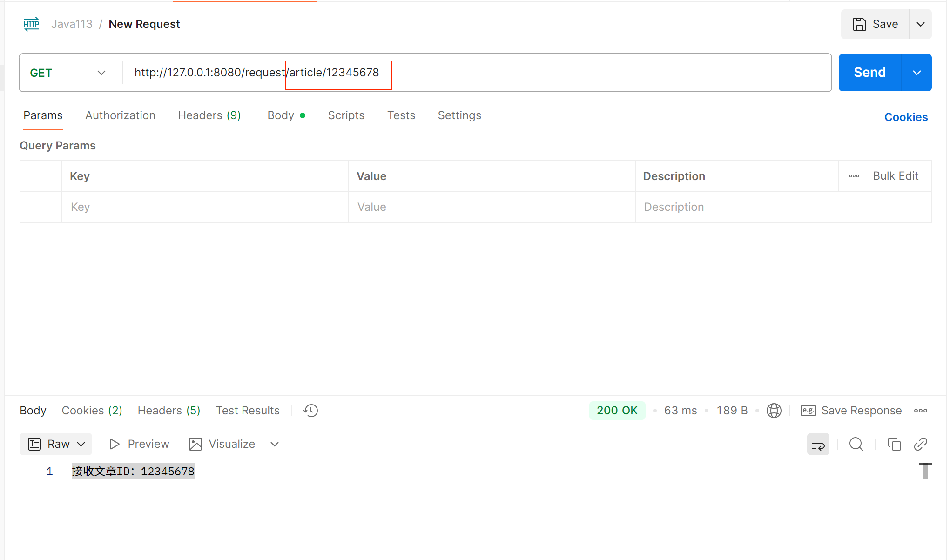Search the response with the magnifier icon

click(856, 444)
